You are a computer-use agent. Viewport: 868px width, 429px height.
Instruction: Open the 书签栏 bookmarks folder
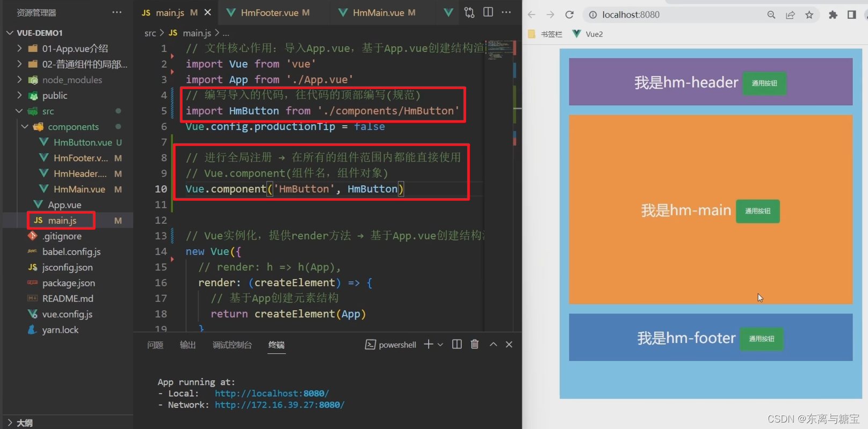(545, 34)
